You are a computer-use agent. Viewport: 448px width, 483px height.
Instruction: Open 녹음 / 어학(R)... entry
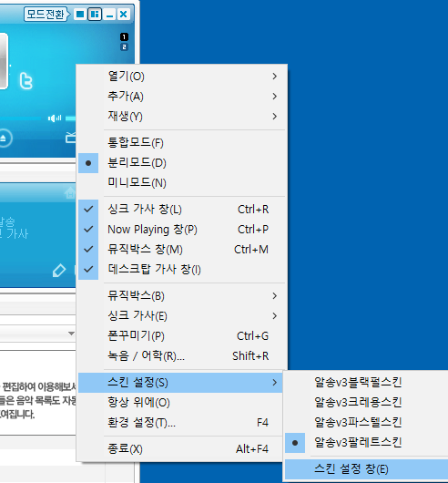[181, 355]
